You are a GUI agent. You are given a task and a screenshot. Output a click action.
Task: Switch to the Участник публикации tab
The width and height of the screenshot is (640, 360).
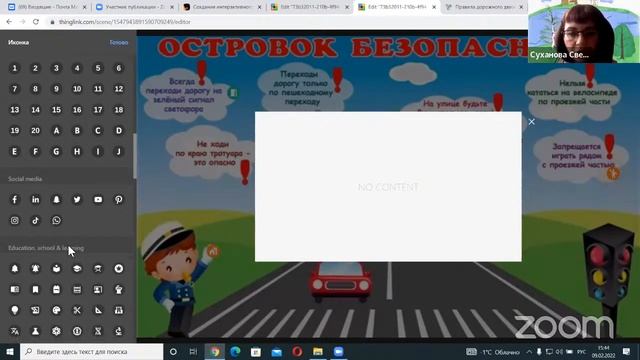pos(135,7)
